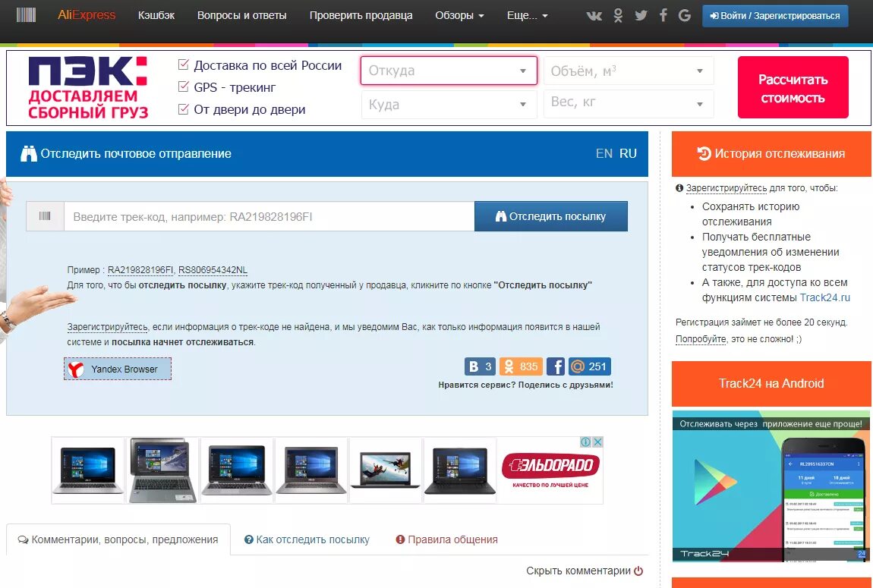Open the barcode logo icon in the navbar
This screenshot has width=873, height=588.
26,15
